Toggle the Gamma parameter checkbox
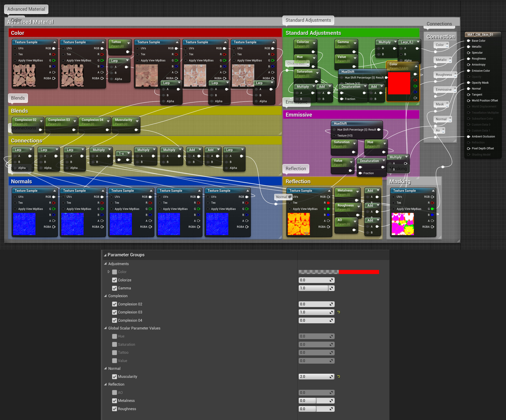Image resolution: width=506 pixels, height=420 pixels. coord(114,288)
